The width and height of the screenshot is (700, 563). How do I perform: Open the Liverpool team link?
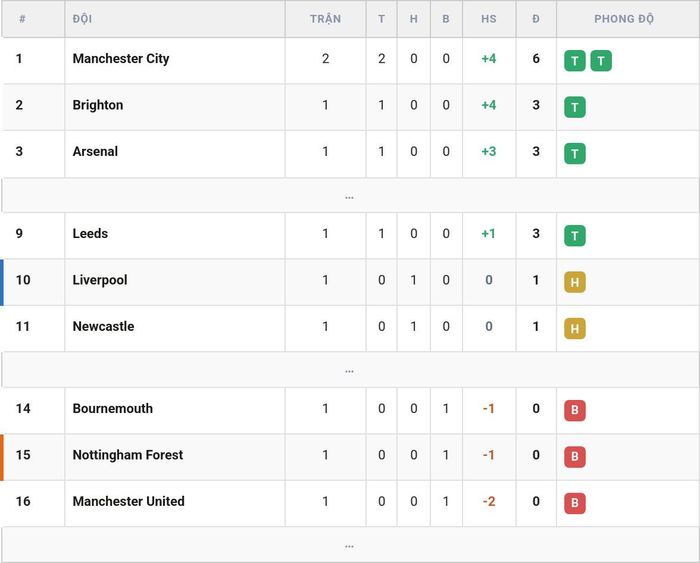pyautogui.click(x=100, y=280)
